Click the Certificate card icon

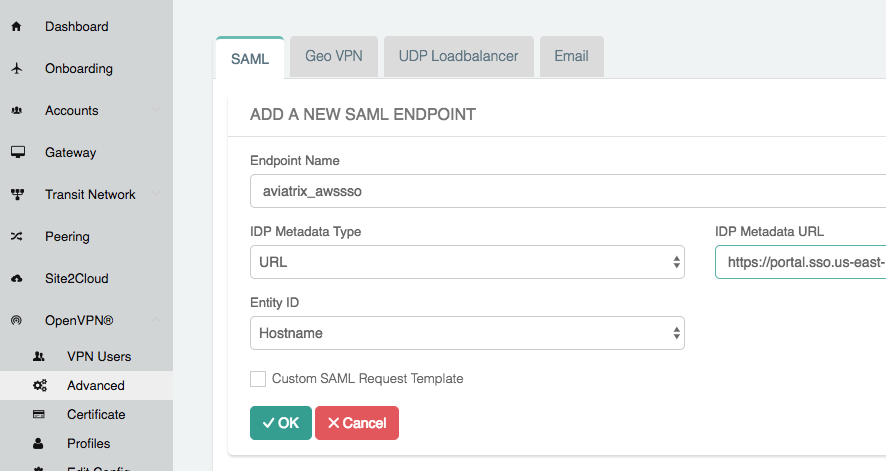(x=39, y=415)
